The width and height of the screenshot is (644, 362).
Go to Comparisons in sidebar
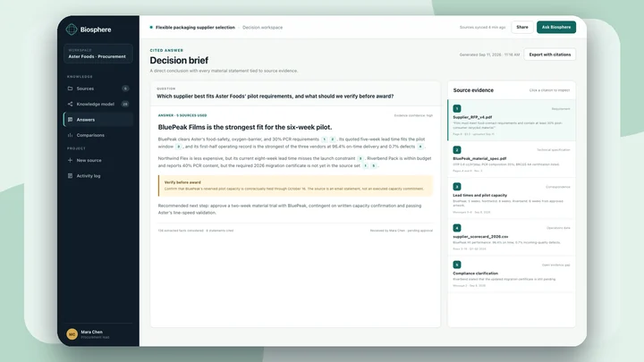click(98, 135)
